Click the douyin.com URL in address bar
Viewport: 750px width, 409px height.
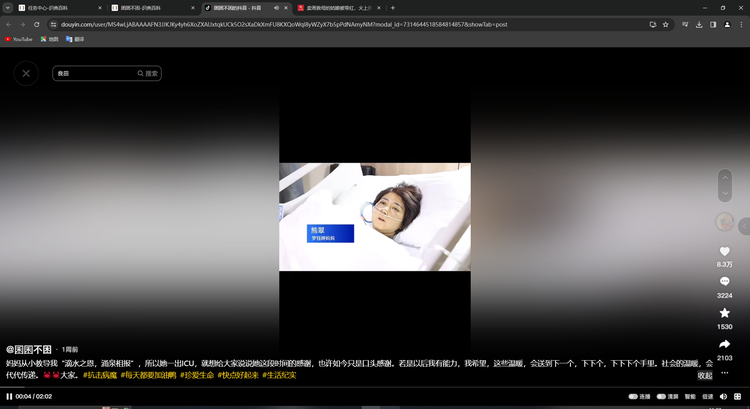point(284,24)
